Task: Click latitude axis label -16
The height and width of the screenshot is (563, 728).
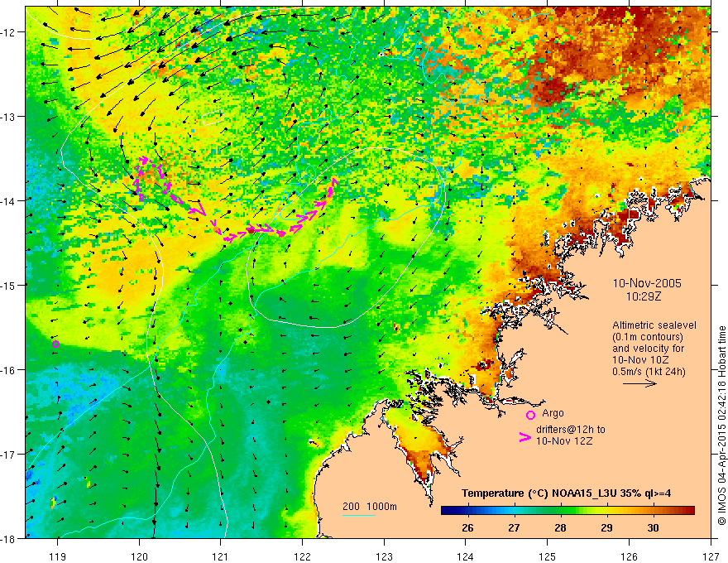Action: [x=8, y=370]
